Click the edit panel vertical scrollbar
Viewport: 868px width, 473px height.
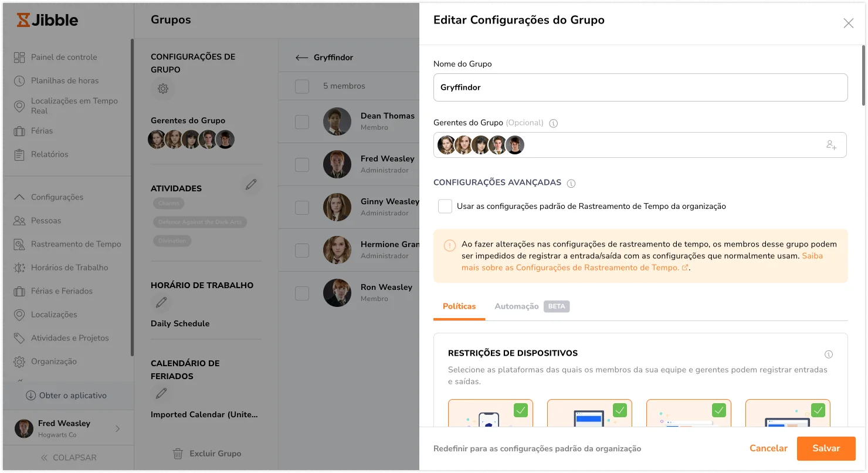coord(863,75)
